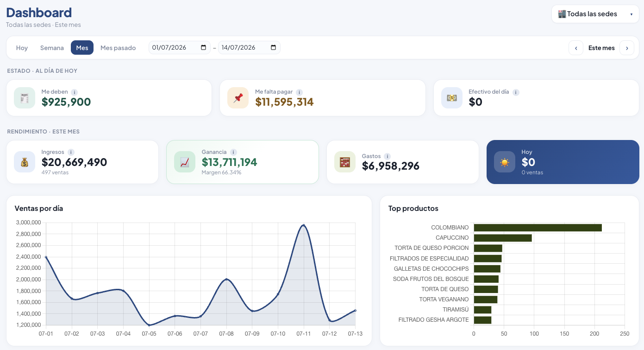Click the abacus icon on Gastos card
This screenshot has height=350, width=644.
tap(345, 162)
